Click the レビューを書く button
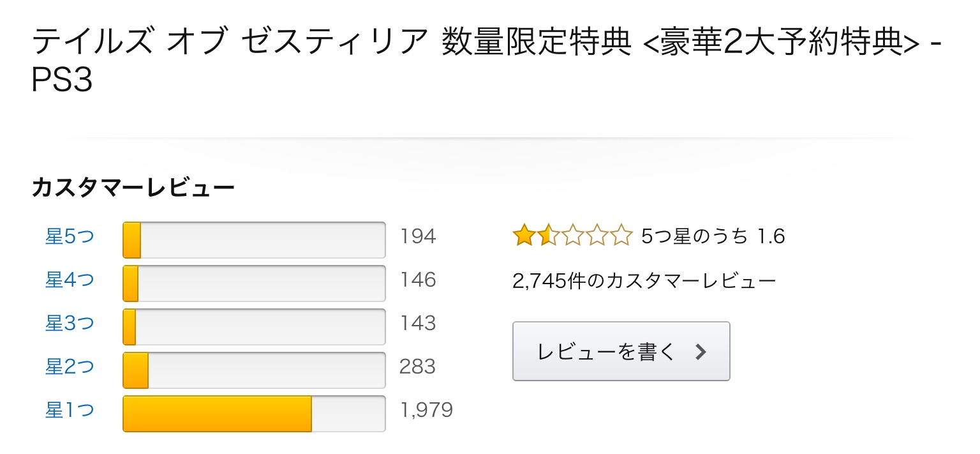This screenshot has width=980, height=454. [x=621, y=351]
